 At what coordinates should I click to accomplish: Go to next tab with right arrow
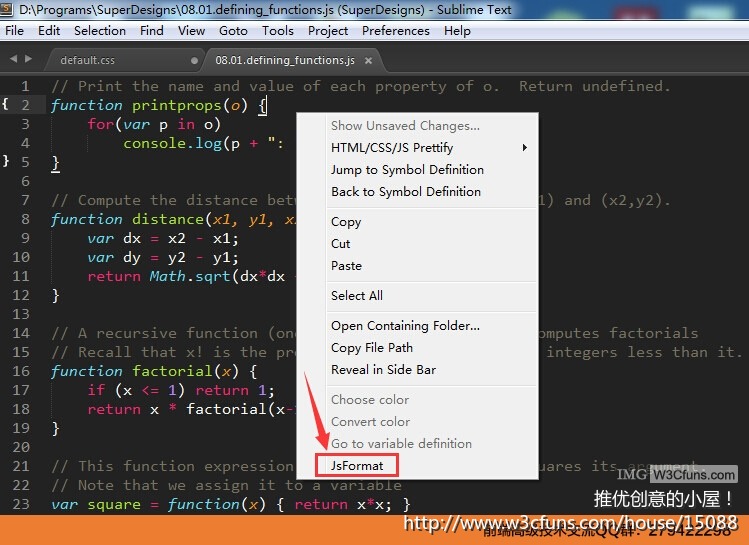pyautogui.click(x=28, y=58)
